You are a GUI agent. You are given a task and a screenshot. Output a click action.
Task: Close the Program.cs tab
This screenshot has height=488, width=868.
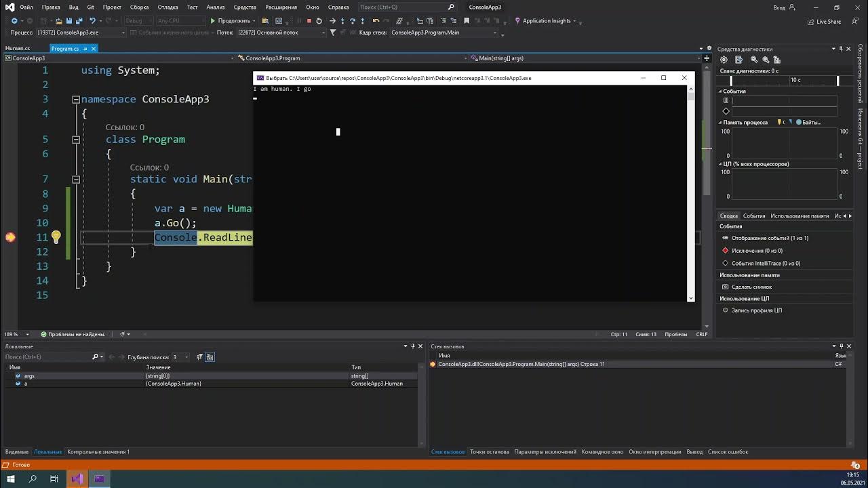click(94, 48)
